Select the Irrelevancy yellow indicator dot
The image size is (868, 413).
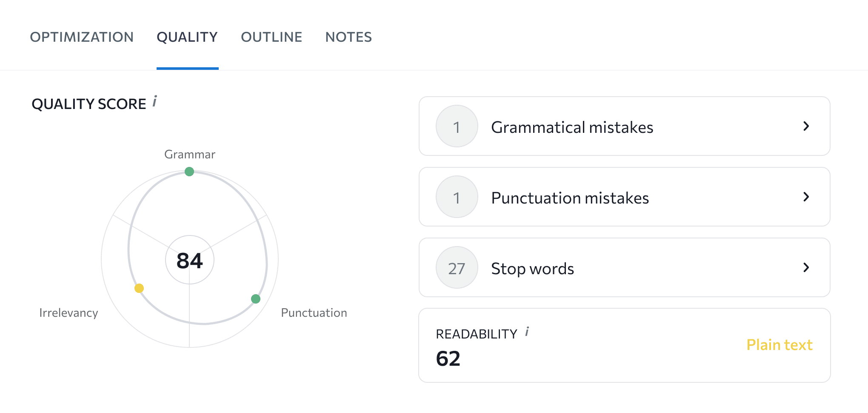click(x=140, y=288)
